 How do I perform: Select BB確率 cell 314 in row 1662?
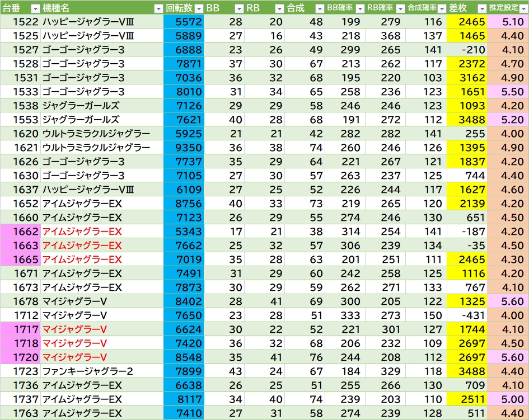click(345, 232)
